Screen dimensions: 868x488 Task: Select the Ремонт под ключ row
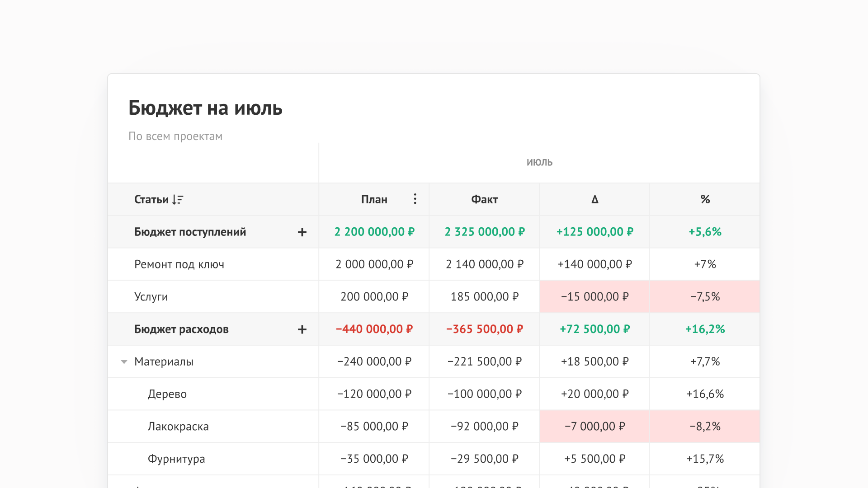pos(434,264)
